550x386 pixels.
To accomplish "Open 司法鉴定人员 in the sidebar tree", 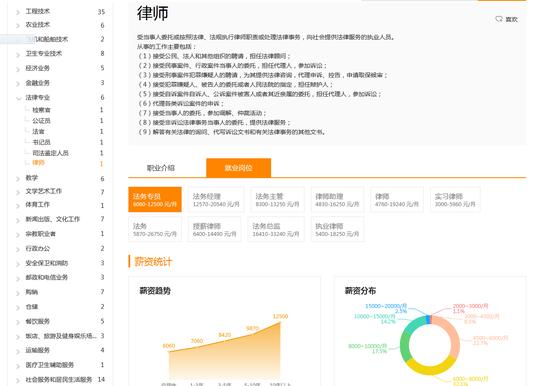I will point(51,153).
